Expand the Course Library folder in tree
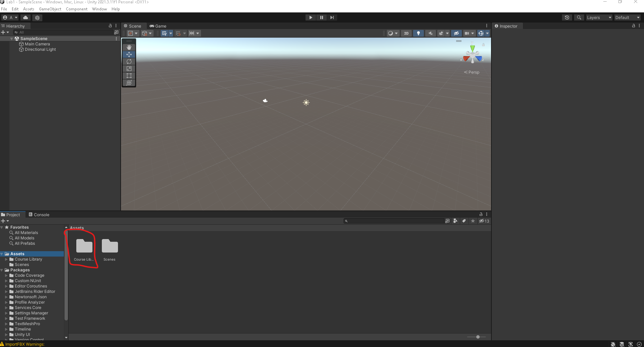The image size is (644, 347). click(x=6, y=259)
